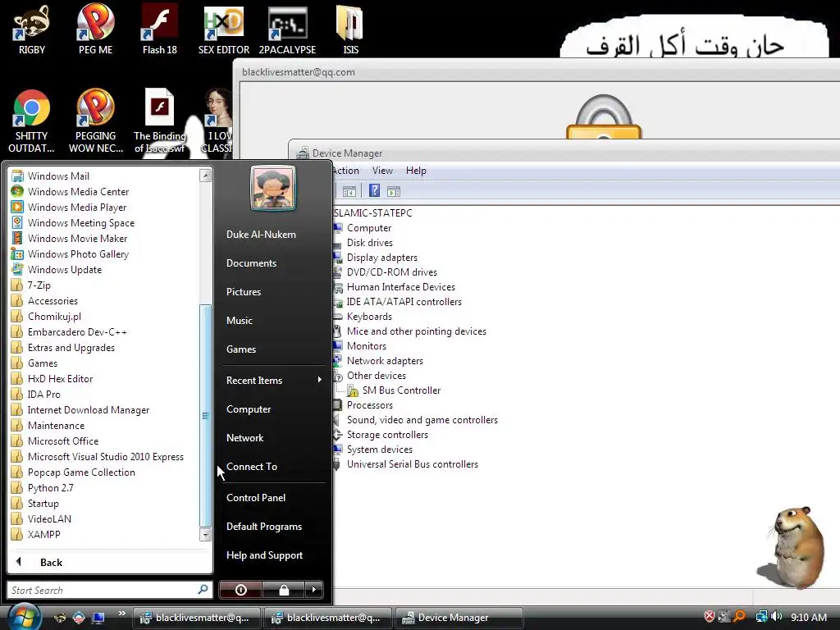Open the ISIS desktop folder
The height and width of the screenshot is (630, 840).
coord(350,30)
